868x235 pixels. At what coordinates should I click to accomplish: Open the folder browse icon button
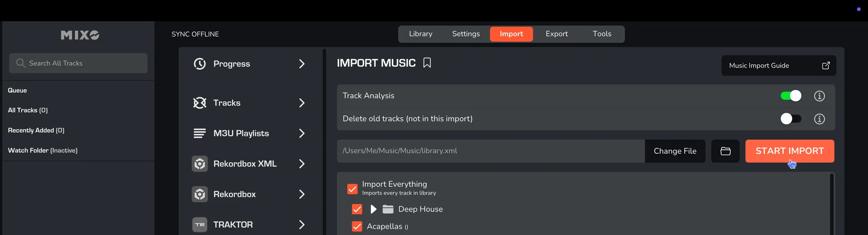(x=725, y=151)
